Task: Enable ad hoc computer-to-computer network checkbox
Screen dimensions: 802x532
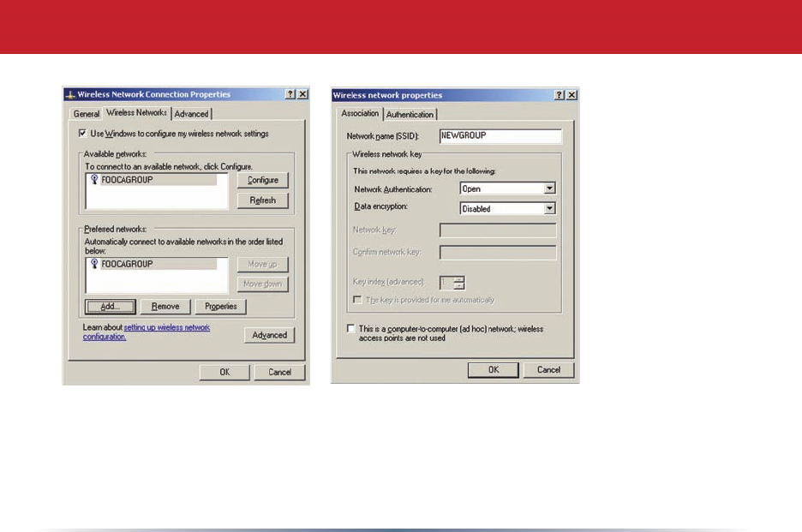Action: pos(351,329)
